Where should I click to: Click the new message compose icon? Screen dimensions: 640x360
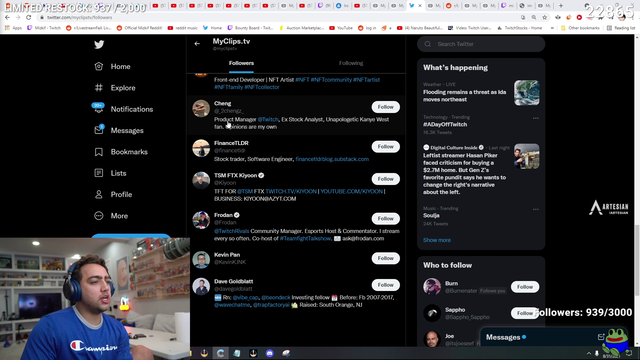tap(601, 337)
